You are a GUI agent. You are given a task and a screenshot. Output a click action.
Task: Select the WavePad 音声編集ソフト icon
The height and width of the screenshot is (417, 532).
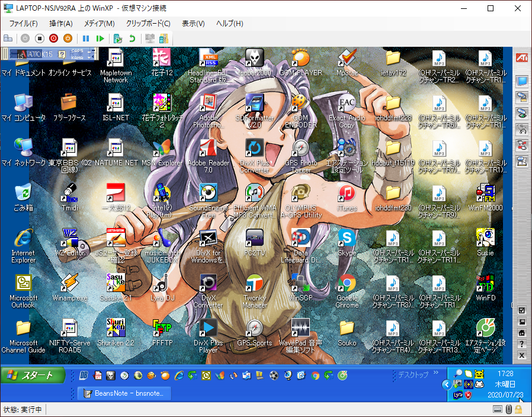pos(300,336)
